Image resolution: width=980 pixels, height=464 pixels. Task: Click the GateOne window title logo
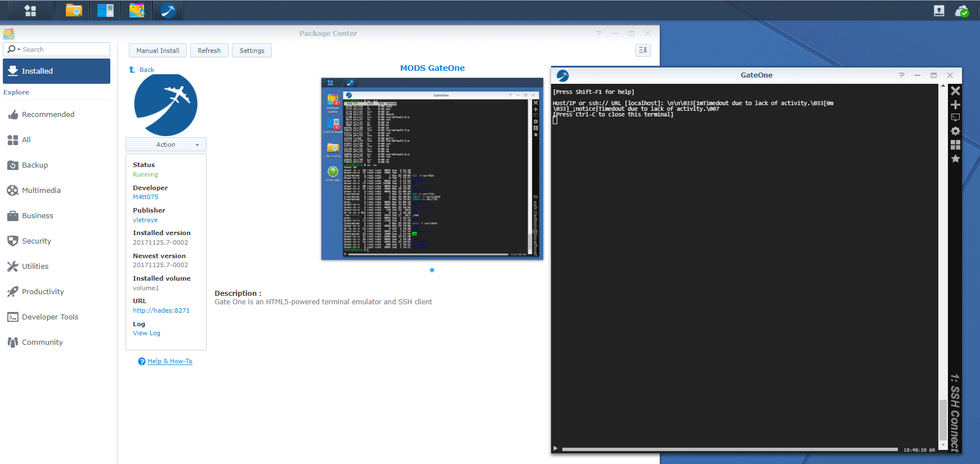coord(562,75)
